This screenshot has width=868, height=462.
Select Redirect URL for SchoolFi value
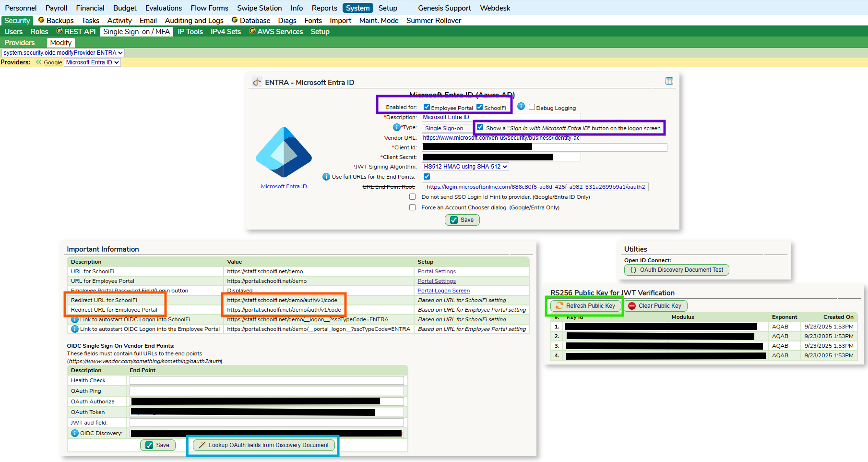[x=282, y=300]
